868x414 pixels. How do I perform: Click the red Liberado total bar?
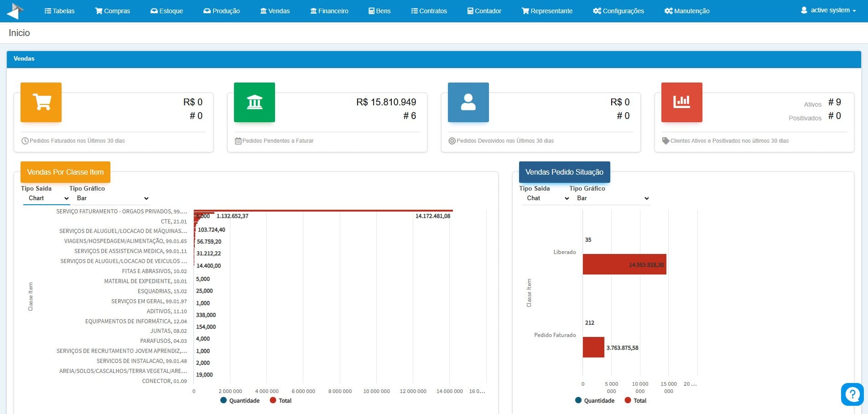click(x=624, y=264)
